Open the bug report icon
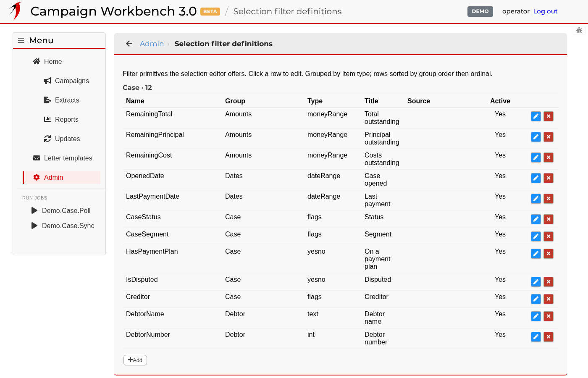This screenshot has height=378, width=588. tap(579, 30)
